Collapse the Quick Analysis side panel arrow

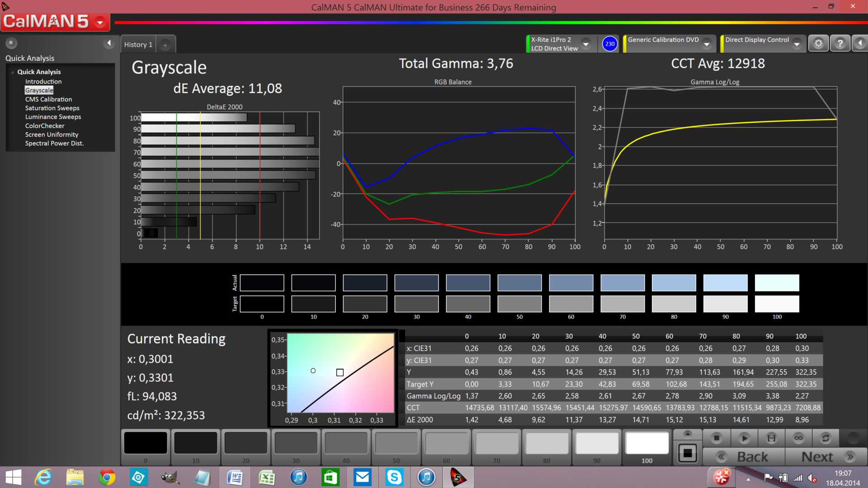tap(109, 43)
